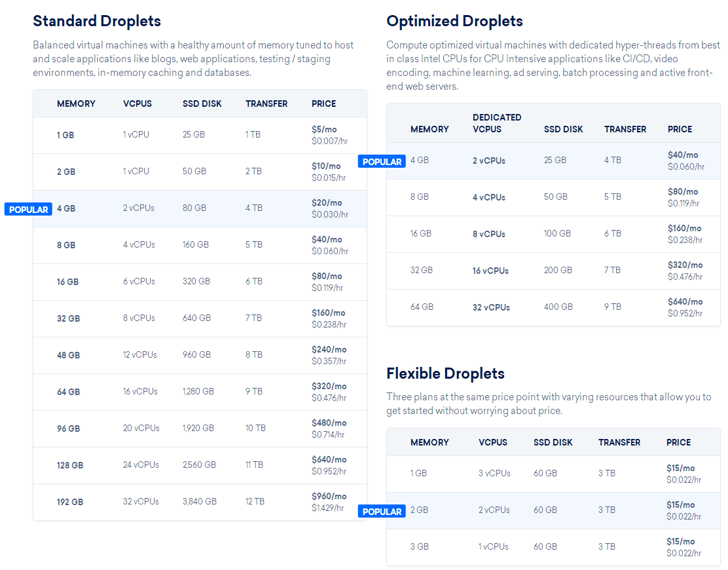This screenshot has height=570, width=728.
Task: Click the $960/mo price
Action: point(329,496)
